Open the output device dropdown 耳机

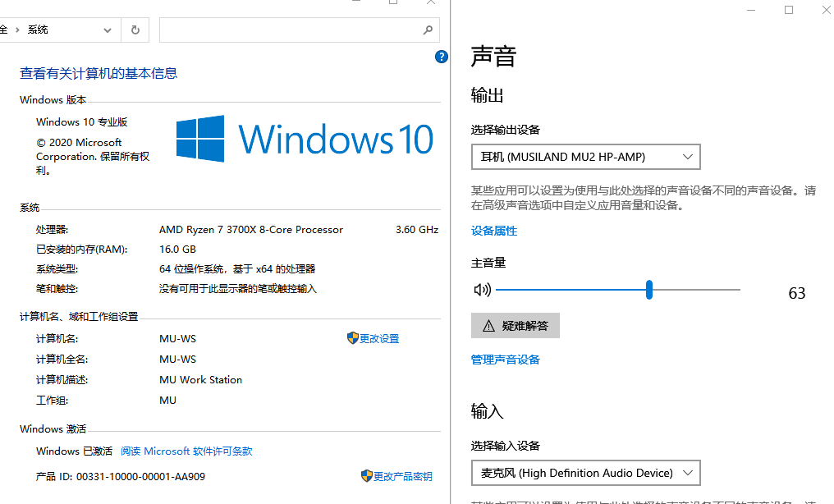pos(585,157)
